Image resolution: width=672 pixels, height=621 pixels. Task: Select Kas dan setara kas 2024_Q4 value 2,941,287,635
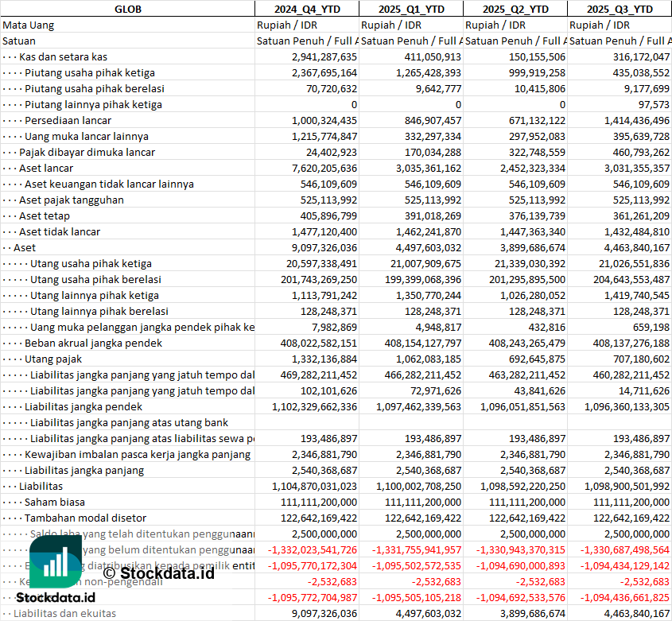(x=313, y=56)
